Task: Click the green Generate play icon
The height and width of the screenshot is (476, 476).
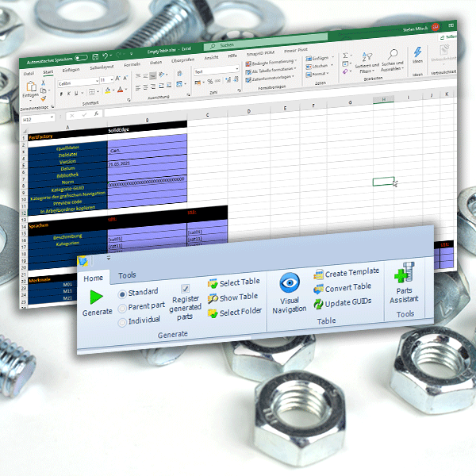Action: tap(97, 297)
